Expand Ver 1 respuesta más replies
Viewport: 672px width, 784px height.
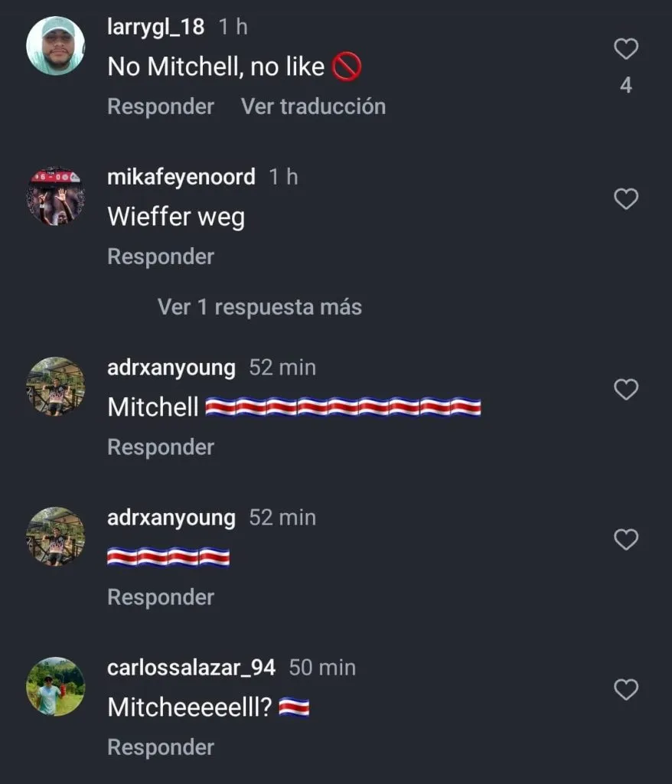(259, 307)
